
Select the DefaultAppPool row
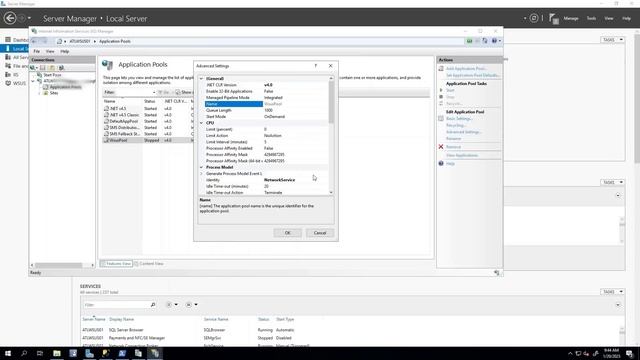(x=147, y=121)
